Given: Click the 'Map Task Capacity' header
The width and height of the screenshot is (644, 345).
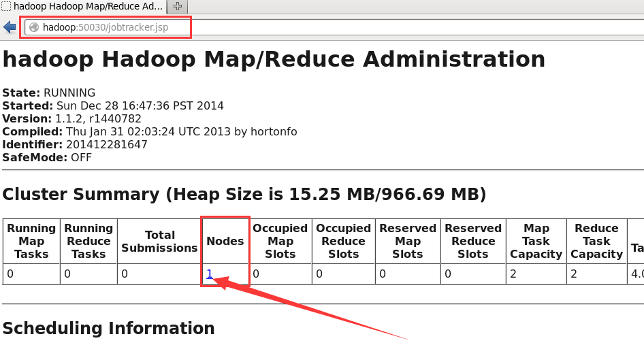Looking at the screenshot, I should 536,241.
